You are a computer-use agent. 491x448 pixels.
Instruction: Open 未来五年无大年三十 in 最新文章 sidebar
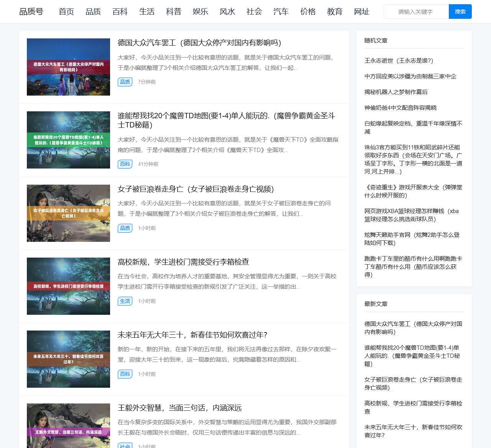[x=414, y=431]
